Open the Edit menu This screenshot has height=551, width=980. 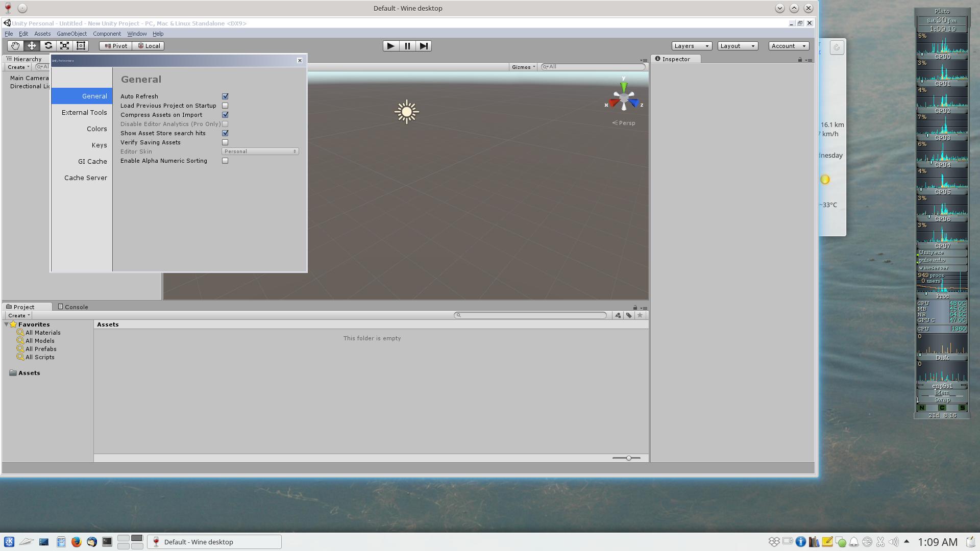(x=23, y=34)
